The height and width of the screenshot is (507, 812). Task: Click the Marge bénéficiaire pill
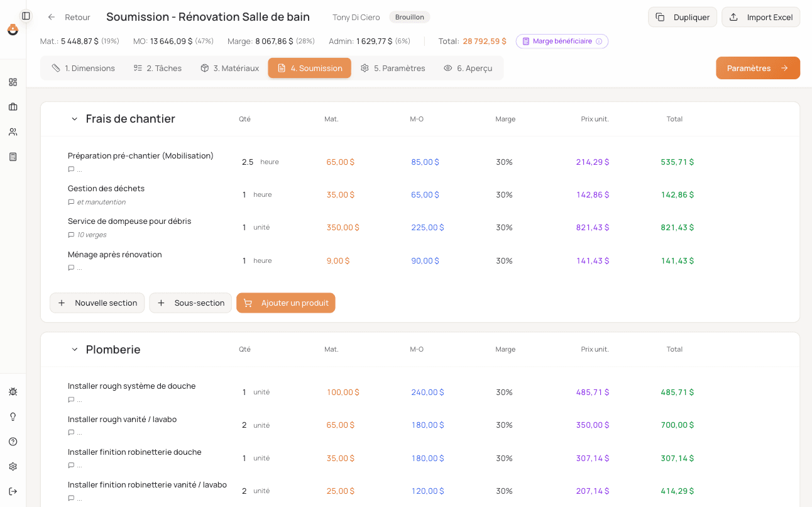[562, 42]
